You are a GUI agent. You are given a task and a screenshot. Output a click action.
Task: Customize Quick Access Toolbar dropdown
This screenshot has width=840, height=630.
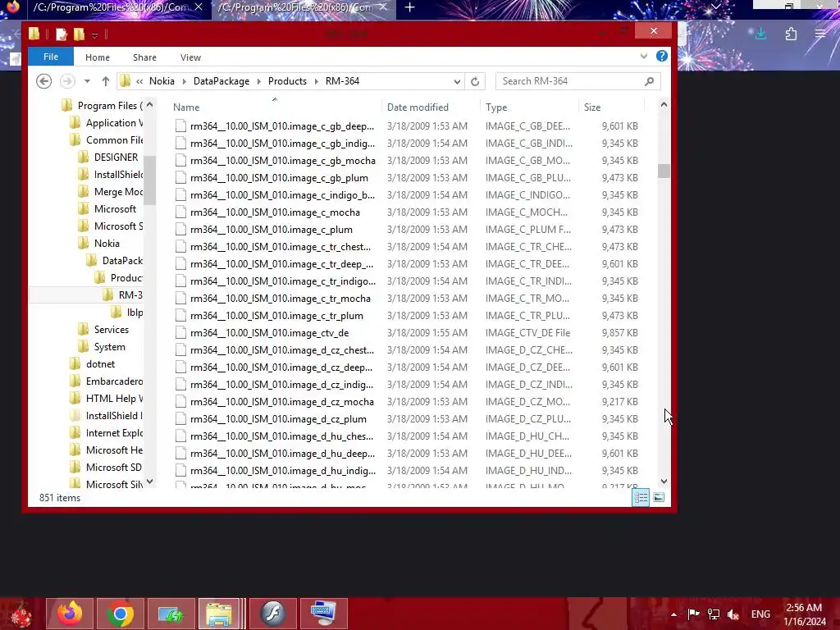tap(94, 35)
